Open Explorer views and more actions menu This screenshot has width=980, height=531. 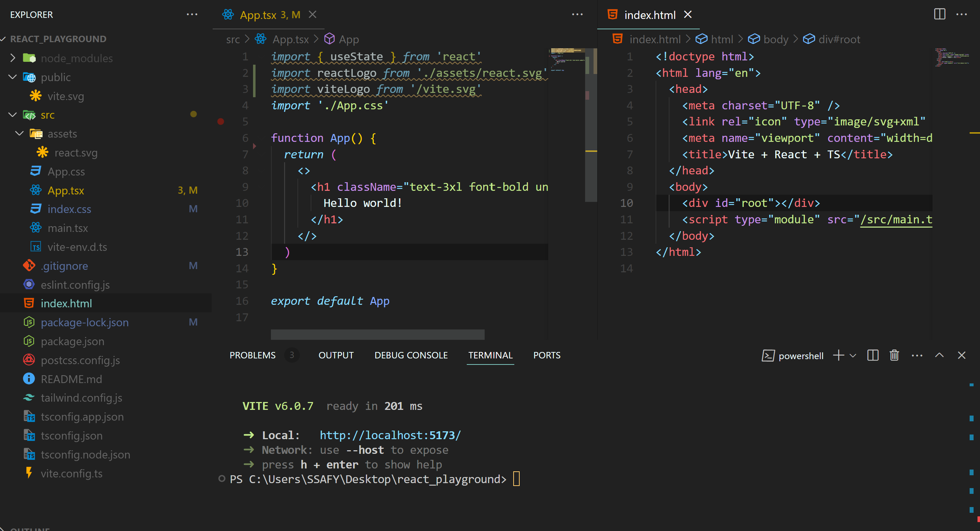pyautogui.click(x=192, y=14)
